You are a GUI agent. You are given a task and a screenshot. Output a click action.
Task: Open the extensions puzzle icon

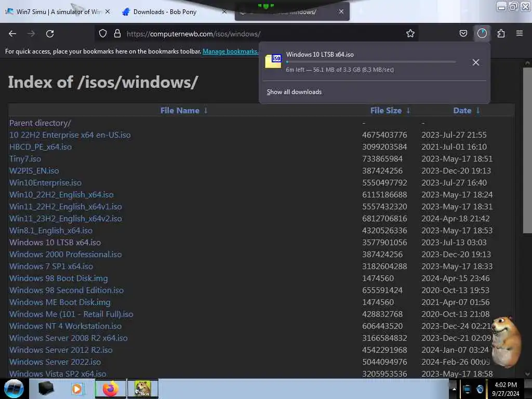point(501,34)
